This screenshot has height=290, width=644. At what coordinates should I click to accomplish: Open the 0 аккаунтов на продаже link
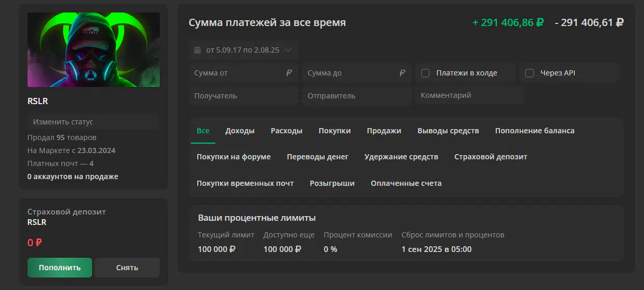coord(73,176)
